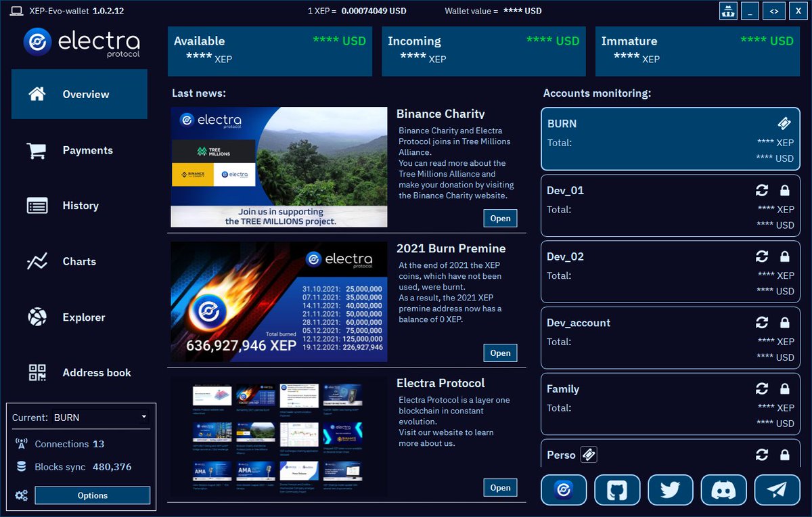This screenshot has height=517, width=812.
Task: Refresh the Family account
Action: (762, 389)
